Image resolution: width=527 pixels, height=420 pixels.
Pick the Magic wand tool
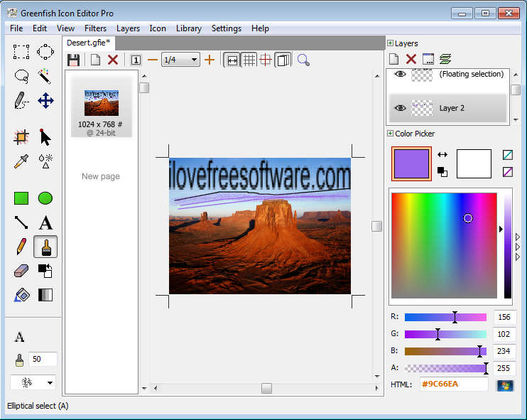point(45,76)
